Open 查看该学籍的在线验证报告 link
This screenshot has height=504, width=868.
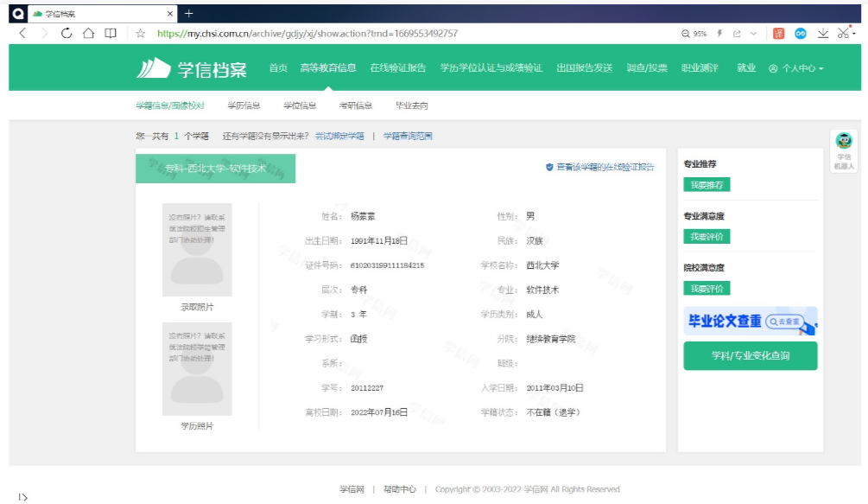600,167
